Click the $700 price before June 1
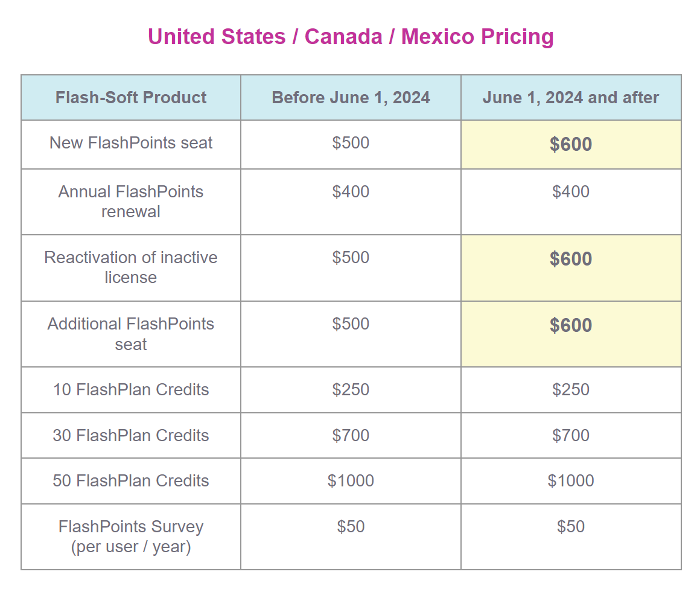Screen dimensions: 700x589 coord(351,436)
